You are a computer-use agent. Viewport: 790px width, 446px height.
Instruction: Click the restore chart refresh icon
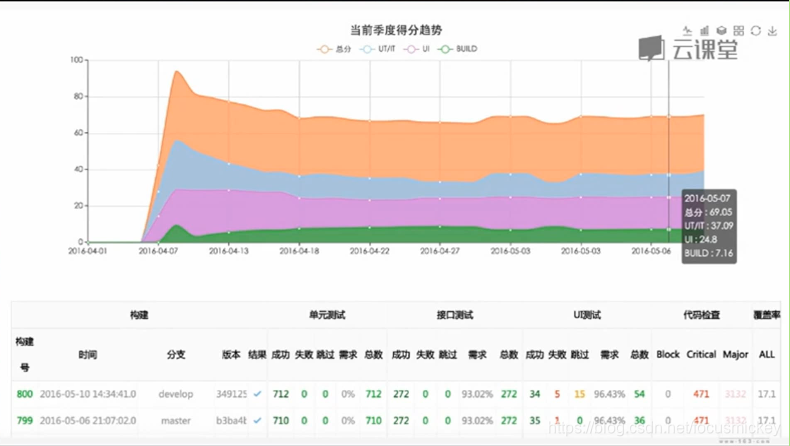click(756, 31)
